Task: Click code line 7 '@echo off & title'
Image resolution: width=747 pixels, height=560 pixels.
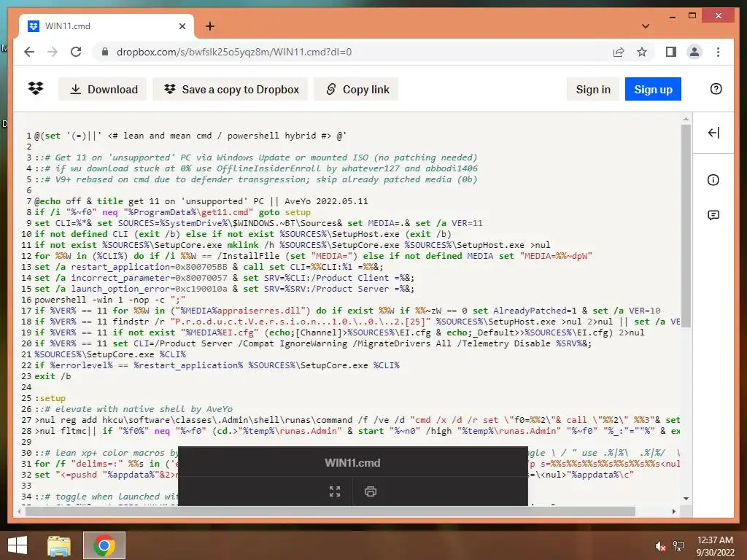Action: click(x=201, y=201)
